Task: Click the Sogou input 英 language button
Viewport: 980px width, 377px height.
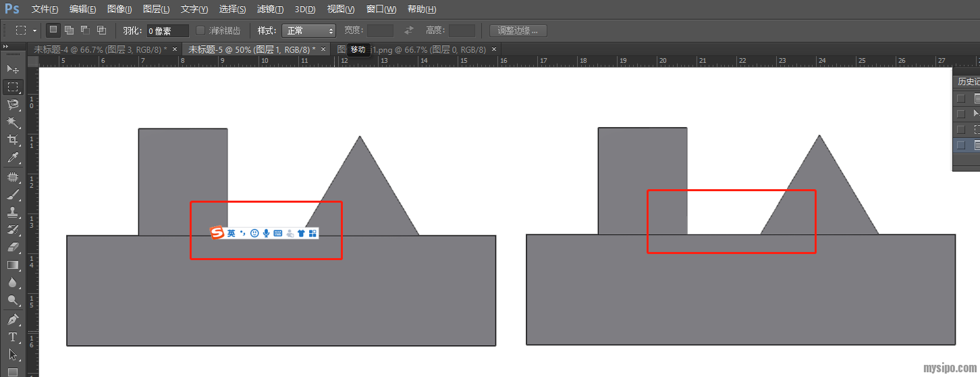Action: tap(231, 233)
